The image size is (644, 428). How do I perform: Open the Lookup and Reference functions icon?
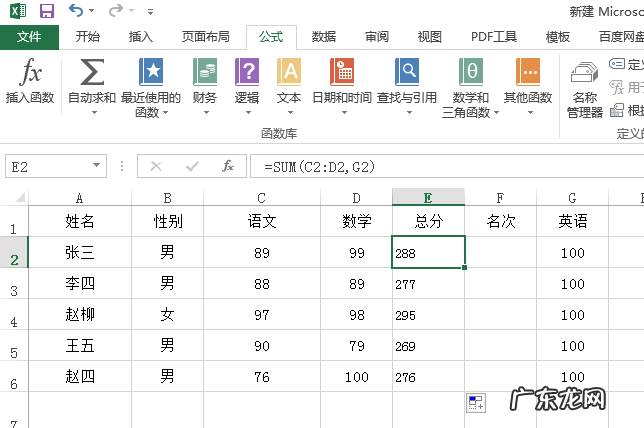pyautogui.click(x=407, y=71)
